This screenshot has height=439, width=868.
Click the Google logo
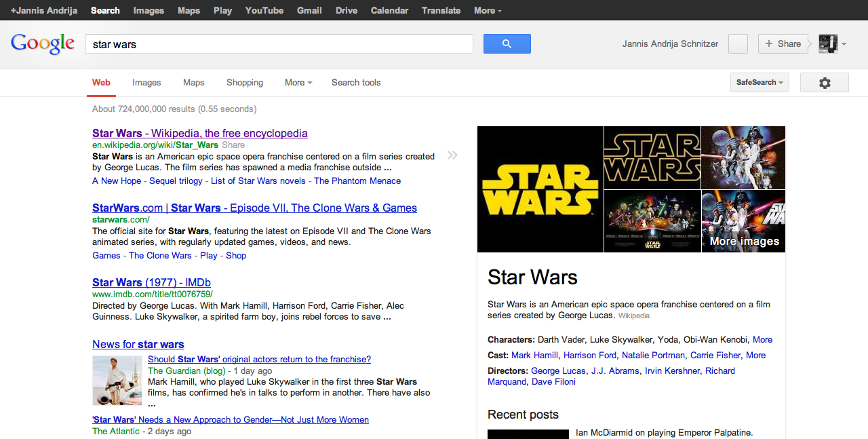pyautogui.click(x=43, y=44)
